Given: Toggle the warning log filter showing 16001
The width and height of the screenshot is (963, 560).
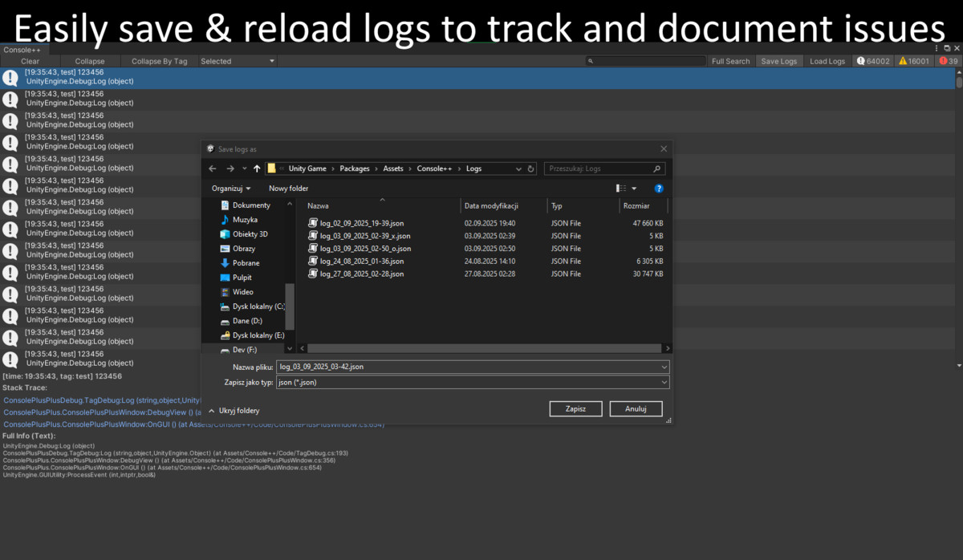Looking at the screenshot, I should (x=915, y=61).
